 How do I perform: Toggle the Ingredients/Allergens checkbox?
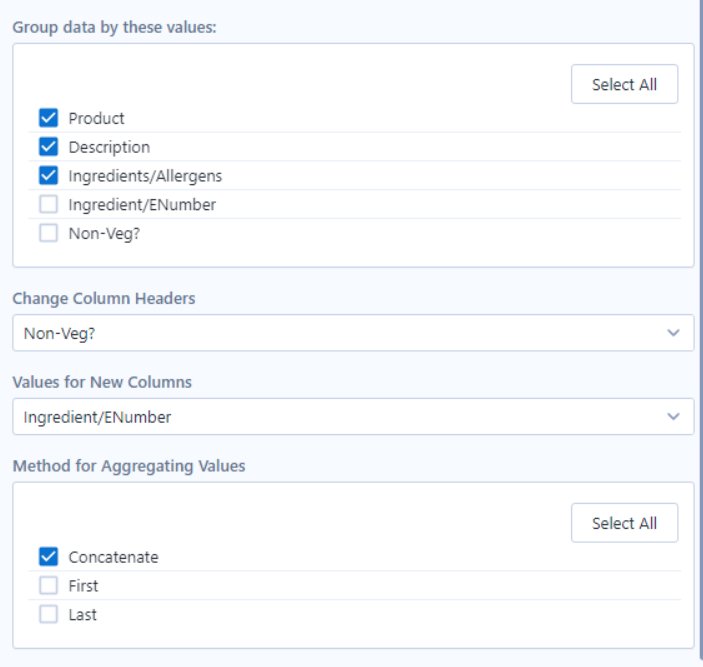48,176
